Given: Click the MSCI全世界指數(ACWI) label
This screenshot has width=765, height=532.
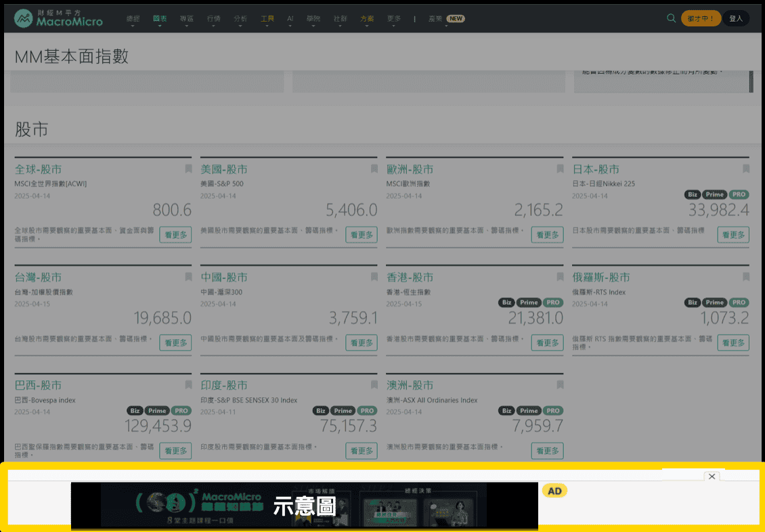Looking at the screenshot, I should coord(50,184).
